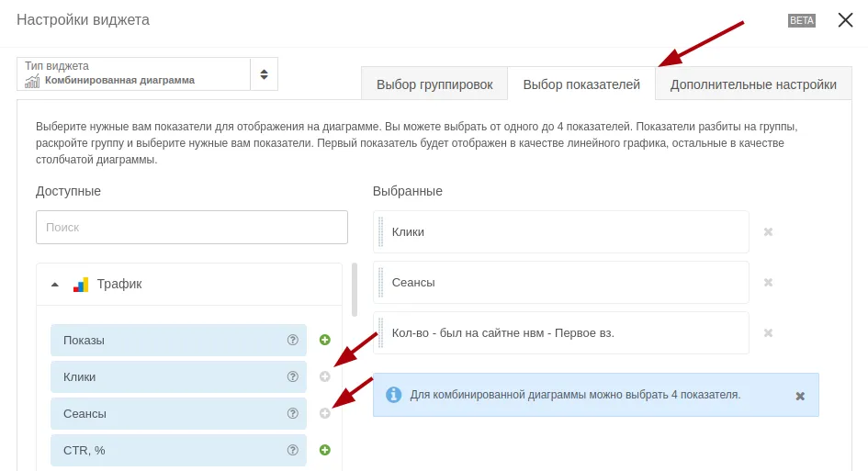Click the BETA badge
This screenshot has width=868, height=471.
point(802,20)
